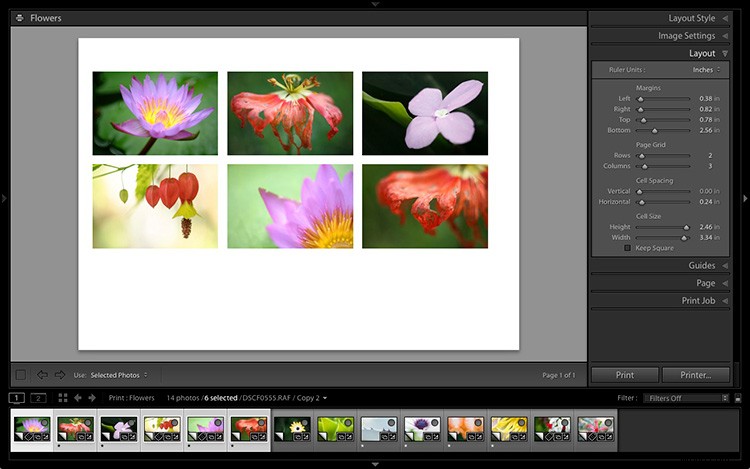Open the Filters Off dropdown
Viewport: 750px width, 469px height.
[x=686, y=398]
